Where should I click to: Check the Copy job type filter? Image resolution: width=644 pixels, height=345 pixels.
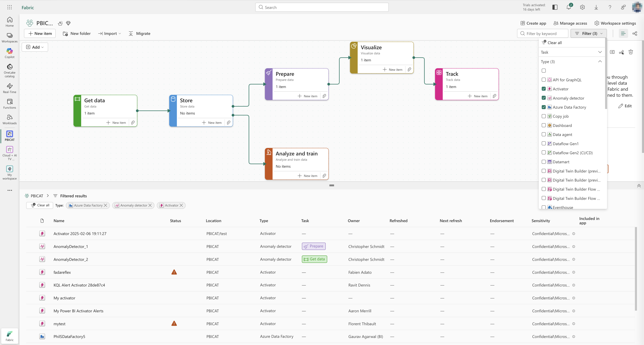tap(544, 116)
